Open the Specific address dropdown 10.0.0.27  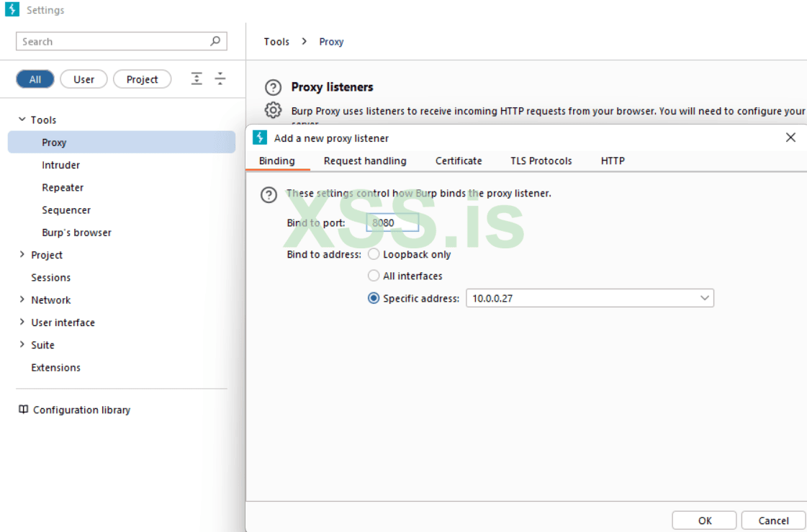pos(590,299)
